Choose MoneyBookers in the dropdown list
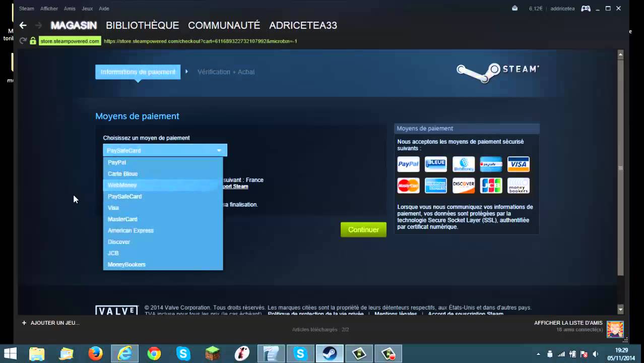Viewport: 644px width, 363px height. (x=163, y=264)
